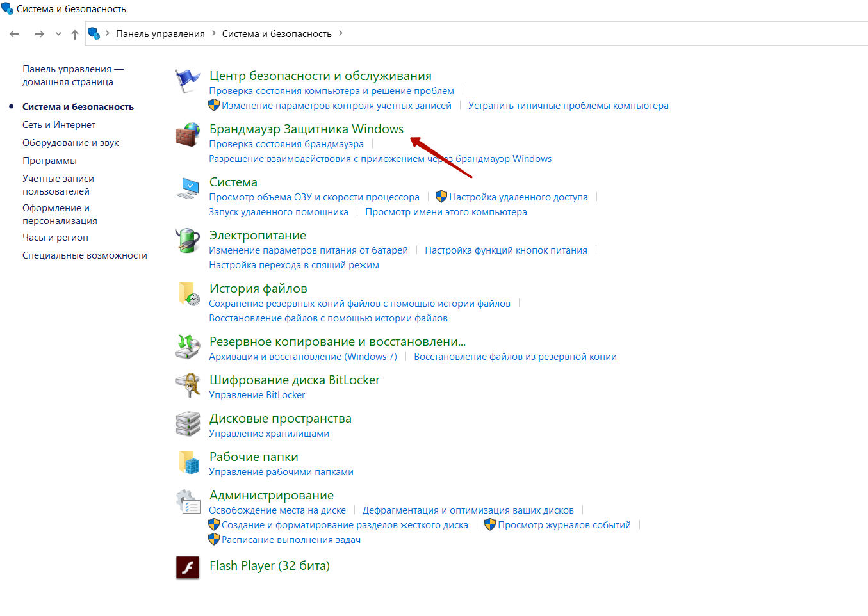Click 'Устранить типичные проблемы компьютера' link
This screenshot has width=868, height=616.
pyautogui.click(x=568, y=106)
